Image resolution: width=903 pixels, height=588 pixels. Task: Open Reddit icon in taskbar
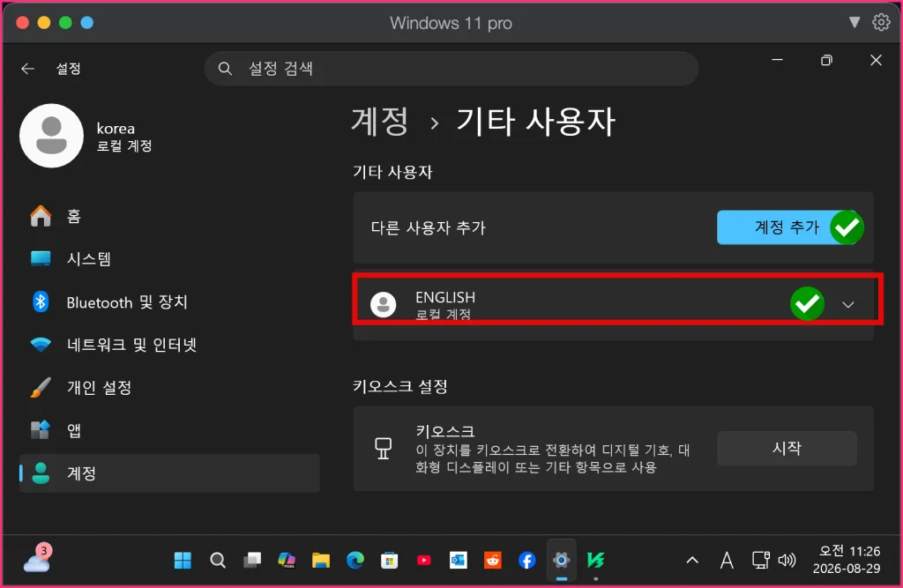[492, 560]
